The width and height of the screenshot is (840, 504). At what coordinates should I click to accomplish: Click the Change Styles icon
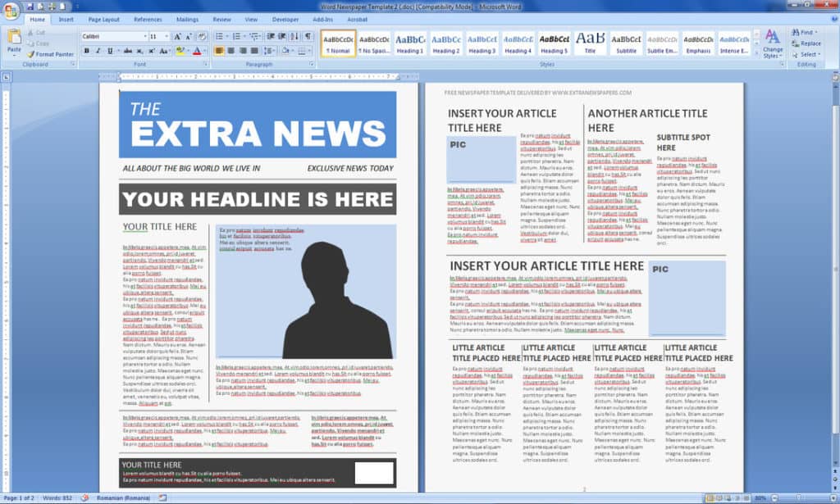(x=773, y=44)
